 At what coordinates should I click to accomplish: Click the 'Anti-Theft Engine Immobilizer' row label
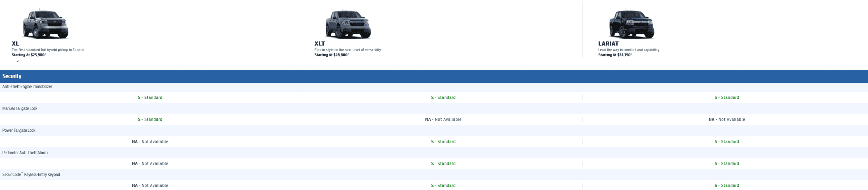[x=27, y=87]
